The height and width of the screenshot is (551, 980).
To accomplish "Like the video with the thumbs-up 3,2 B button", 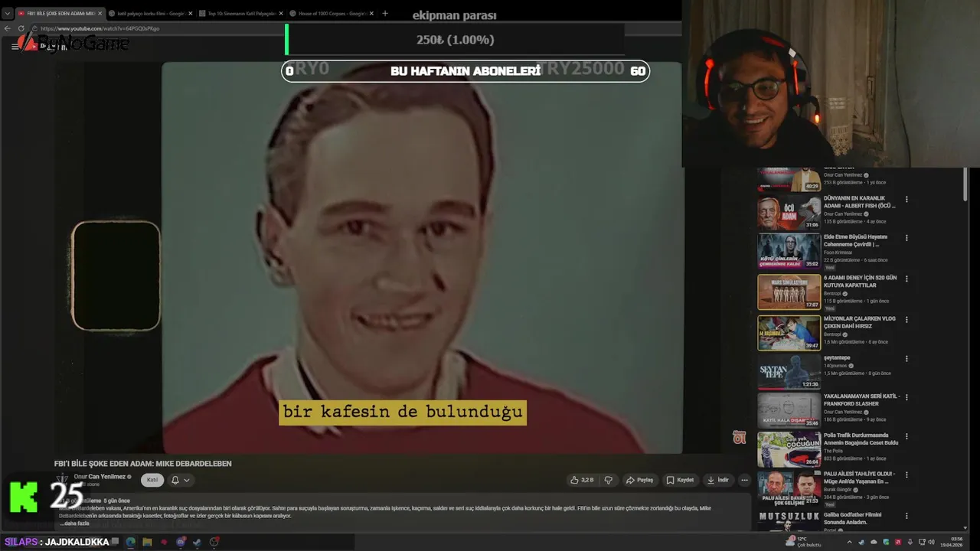I will [x=581, y=480].
